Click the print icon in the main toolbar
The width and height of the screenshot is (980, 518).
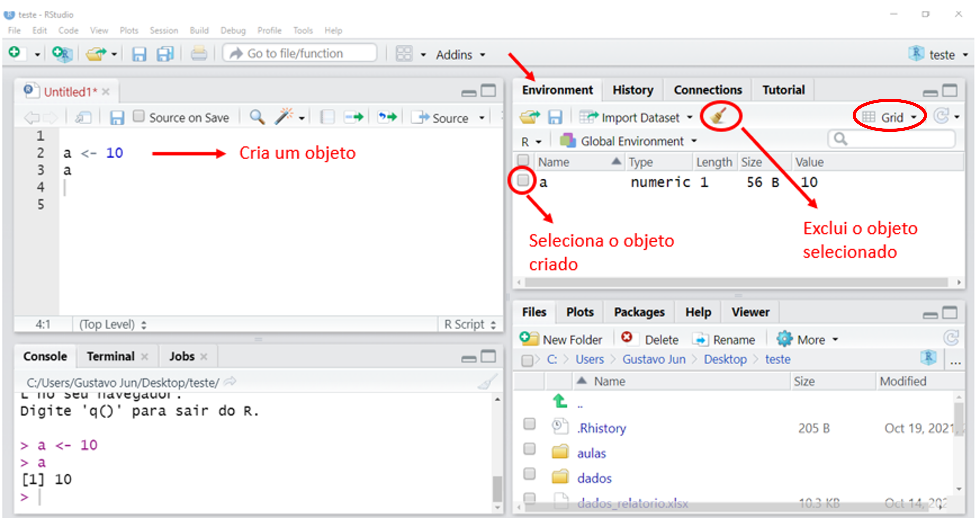tap(199, 54)
